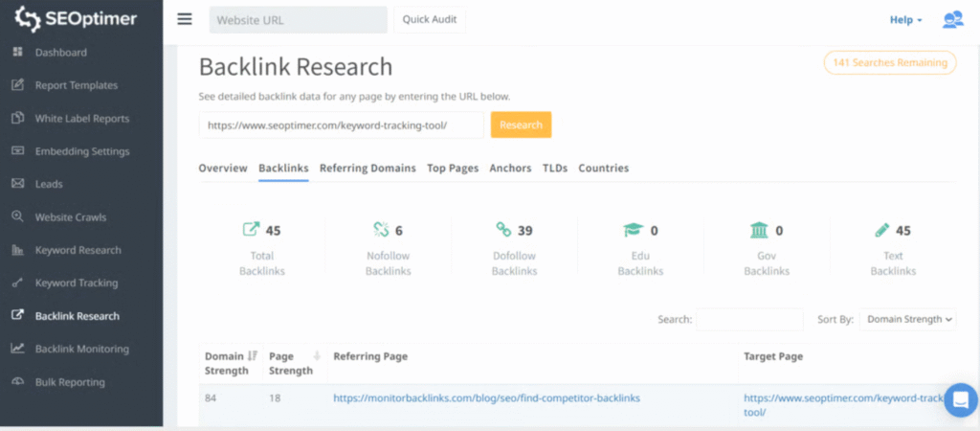Click the Bulk Reporting icon

[17, 382]
